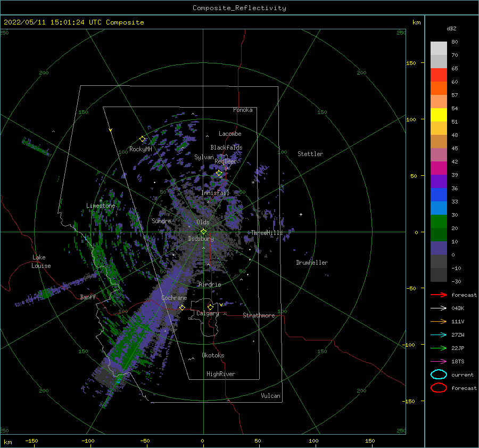Click the Innisfail city label
Viewport: 479px width, 448px height.
click(216, 193)
